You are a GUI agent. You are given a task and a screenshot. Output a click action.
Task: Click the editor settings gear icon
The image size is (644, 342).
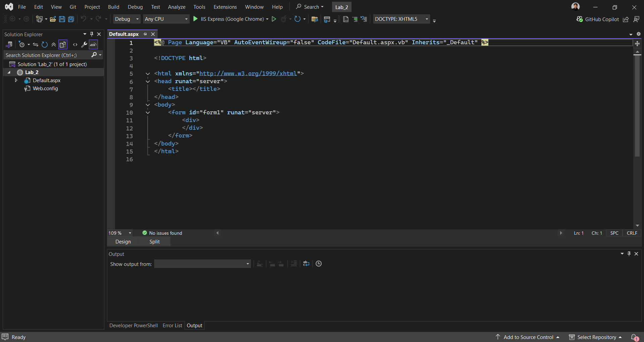pyautogui.click(x=639, y=34)
